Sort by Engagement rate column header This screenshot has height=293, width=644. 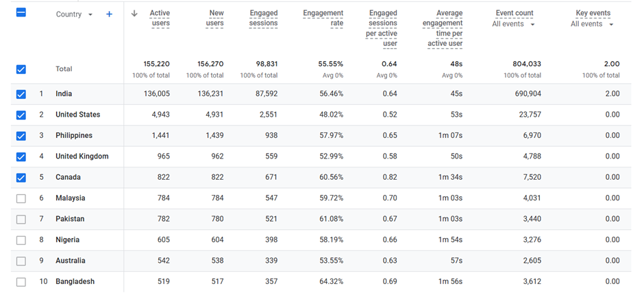coord(323,19)
